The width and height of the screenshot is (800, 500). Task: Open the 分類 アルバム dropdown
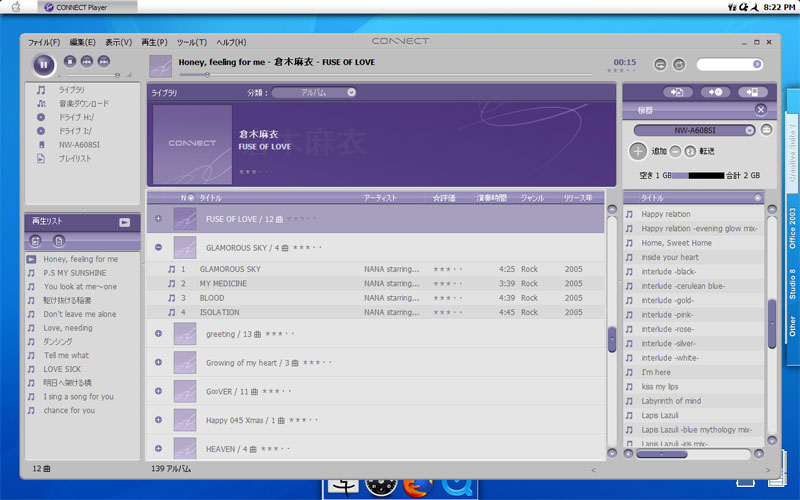314,92
